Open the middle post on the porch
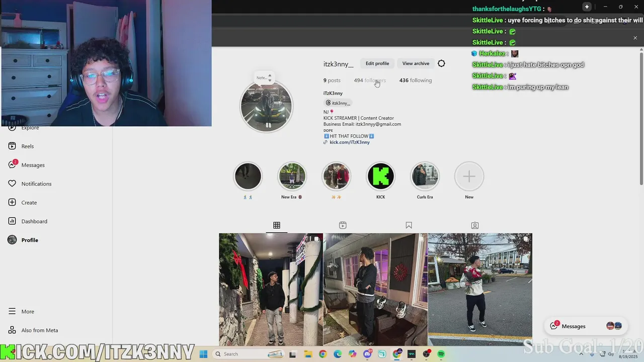Image resolution: width=644 pixels, height=362 pixels. click(x=375, y=290)
